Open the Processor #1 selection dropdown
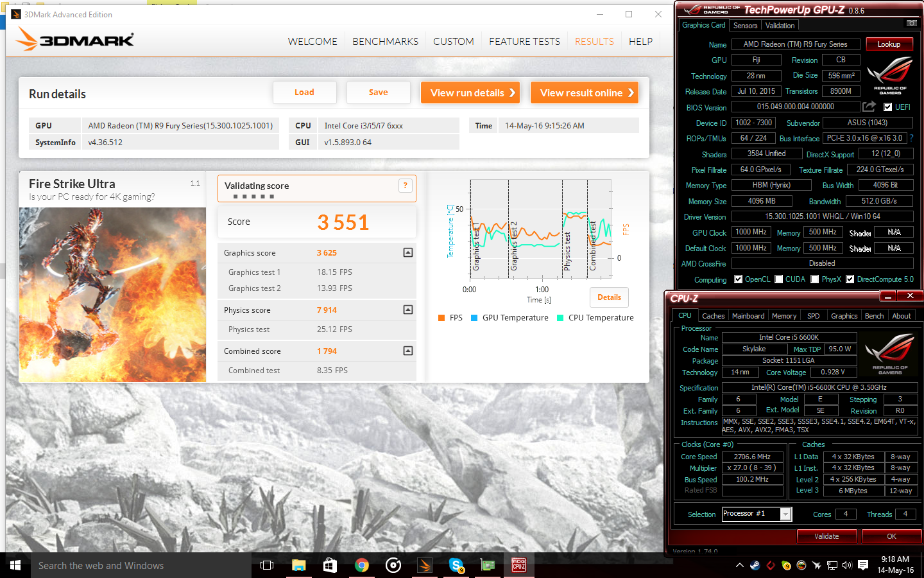The width and height of the screenshot is (924, 578). click(x=785, y=514)
